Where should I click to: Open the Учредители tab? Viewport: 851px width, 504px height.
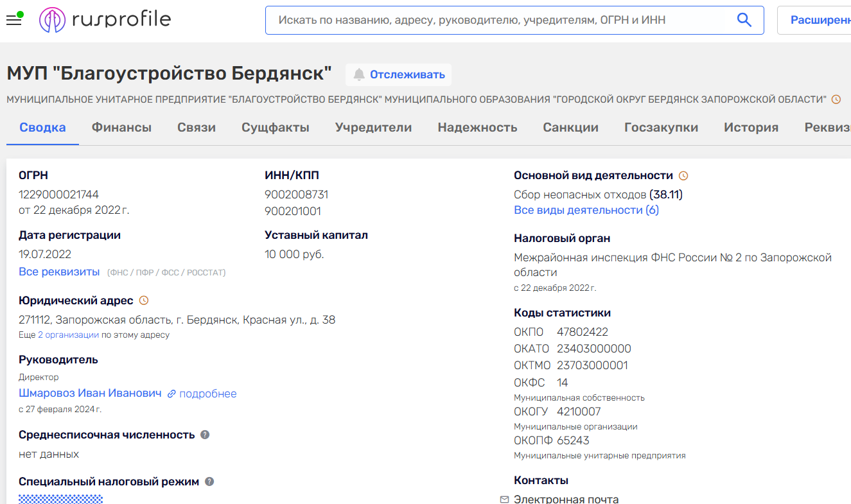(x=373, y=127)
